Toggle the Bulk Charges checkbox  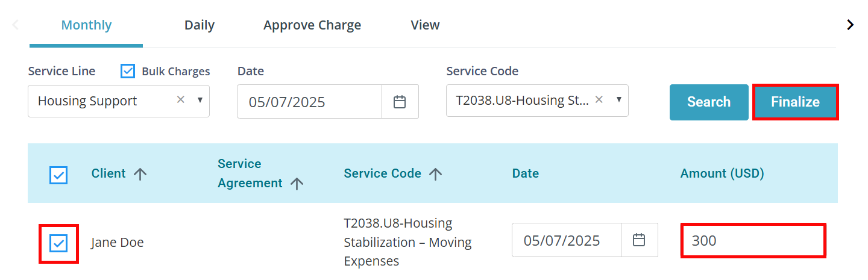[128, 71]
